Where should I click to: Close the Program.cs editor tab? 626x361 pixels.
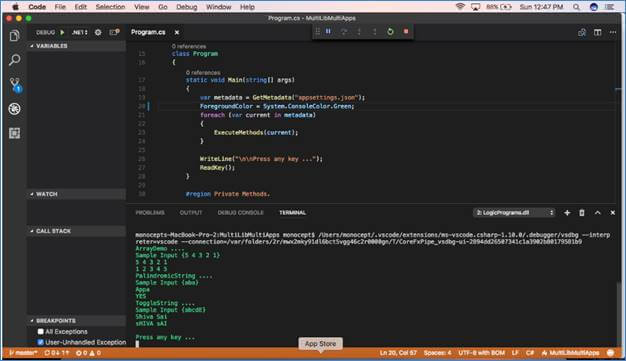pos(176,32)
